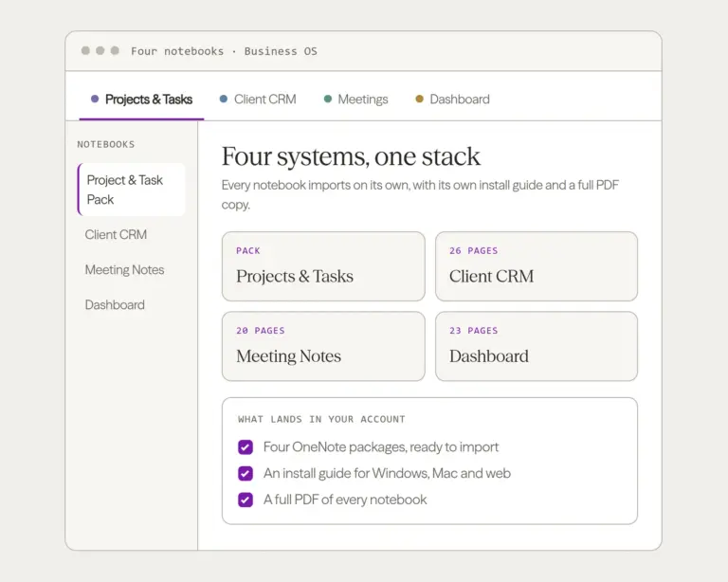Select Project & Task Pack in notebooks sidebar
The image size is (728, 582).
coord(132,190)
